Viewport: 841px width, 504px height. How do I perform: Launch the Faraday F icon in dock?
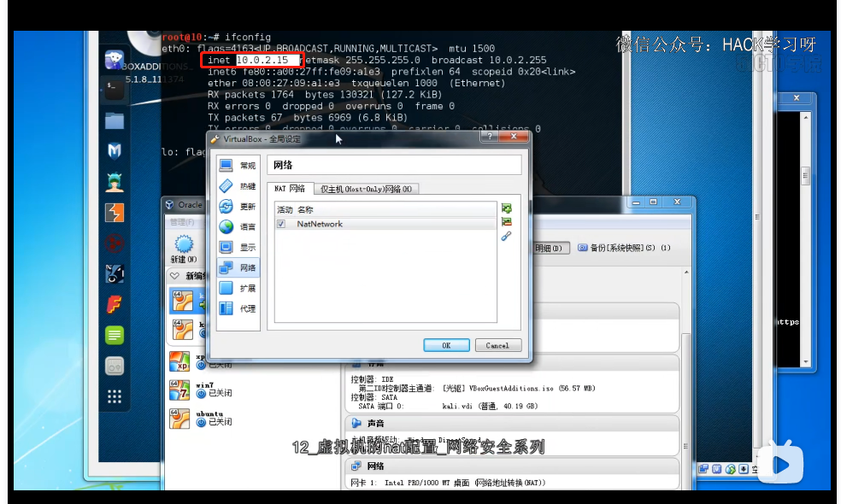coord(115,305)
